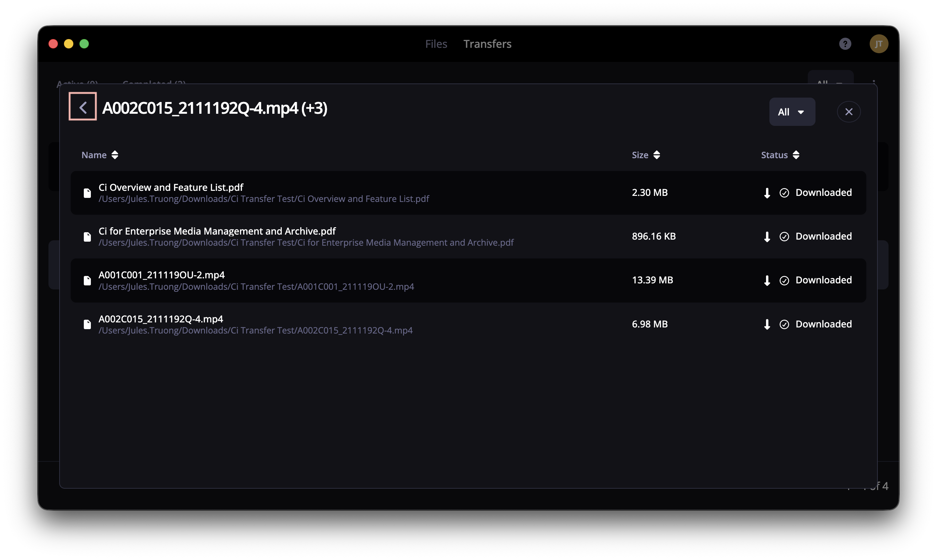The height and width of the screenshot is (560, 937).
Task: Click the Status sort arrows icon
Action: (x=796, y=155)
